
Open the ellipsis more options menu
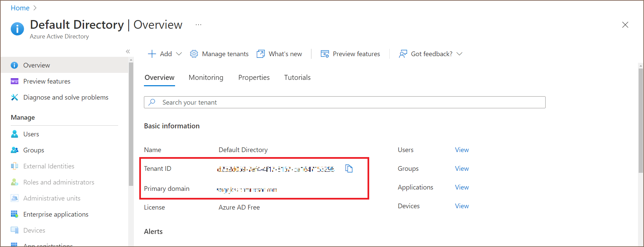tap(198, 25)
